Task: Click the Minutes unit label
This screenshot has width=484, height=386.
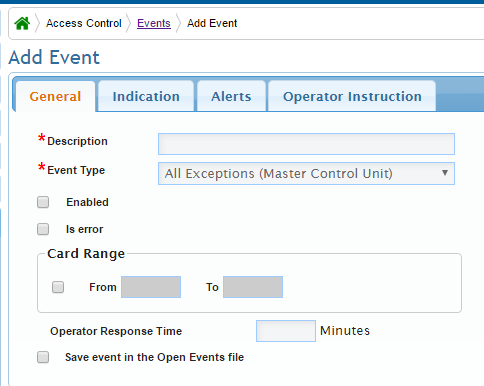Action: 345,331
